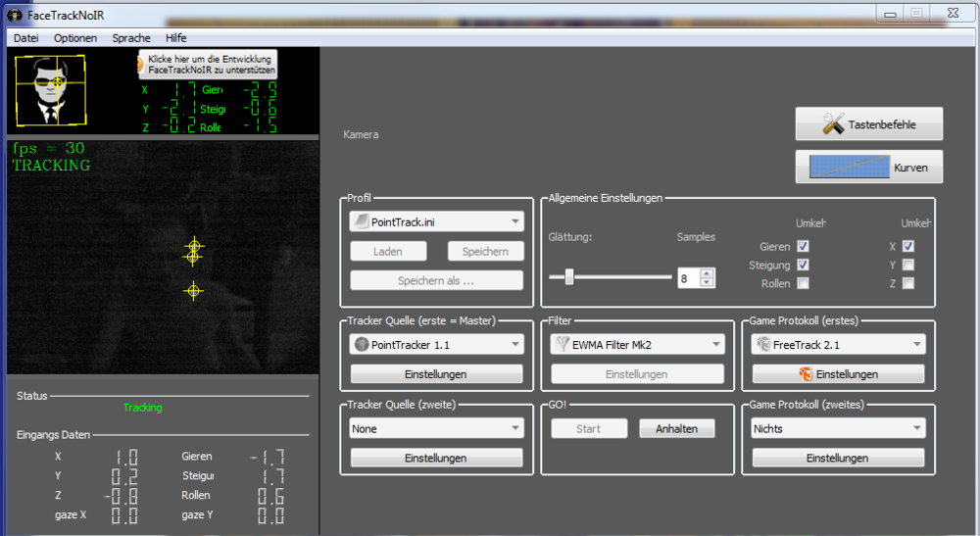Decrease Samples with the down arrow
This screenshot has width=980, height=536.
707,282
